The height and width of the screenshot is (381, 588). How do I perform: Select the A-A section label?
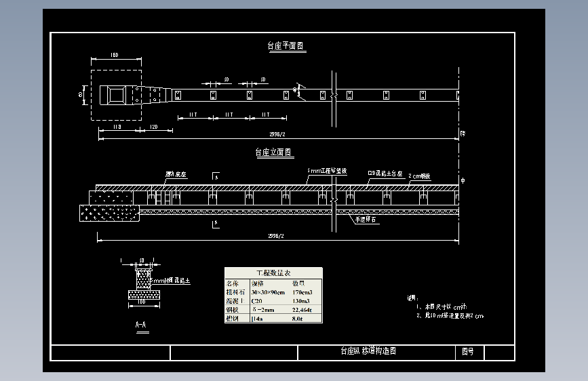[x=141, y=325]
